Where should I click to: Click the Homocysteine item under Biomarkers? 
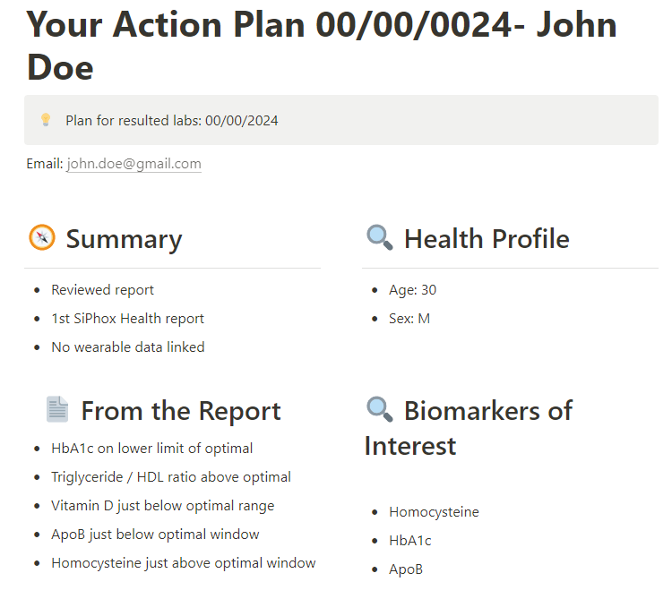point(434,512)
